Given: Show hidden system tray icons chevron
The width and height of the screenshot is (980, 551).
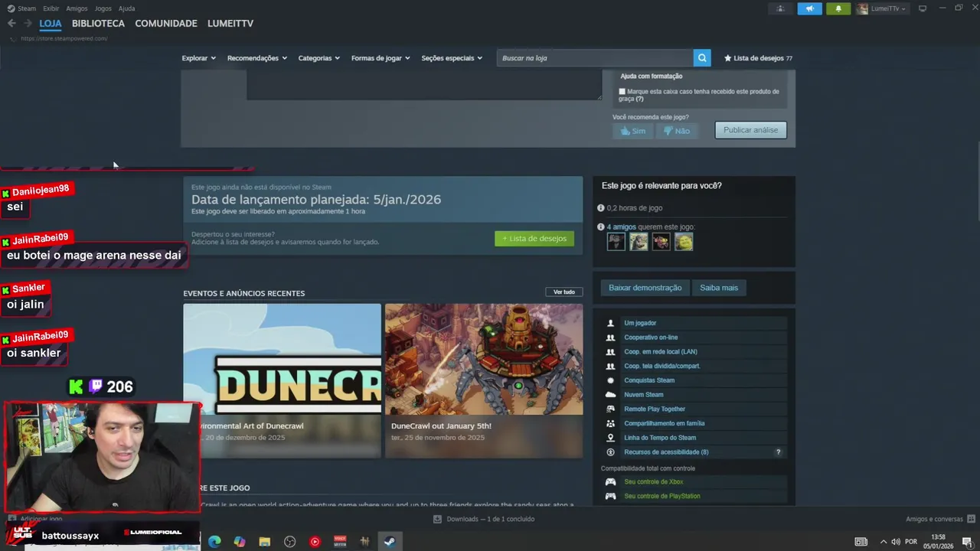Looking at the screenshot, I should [x=883, y=542].
